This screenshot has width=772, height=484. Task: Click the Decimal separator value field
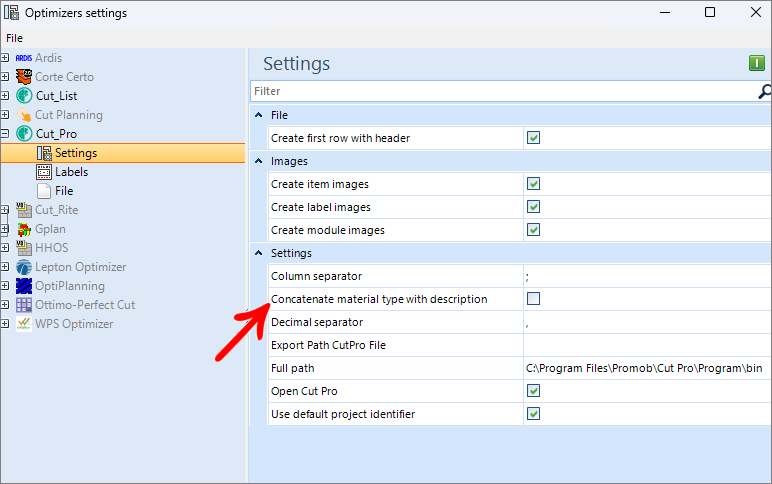coord(647,322)
